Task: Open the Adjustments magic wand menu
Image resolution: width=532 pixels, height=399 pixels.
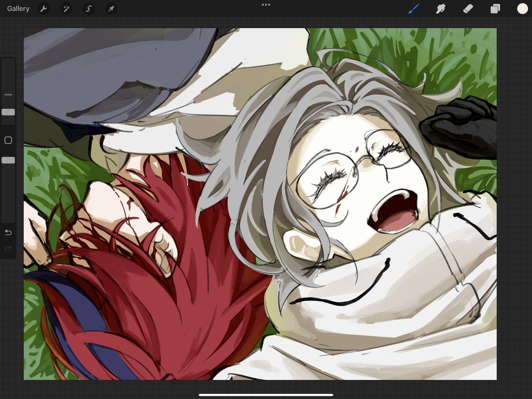Action: coord(66,9)
